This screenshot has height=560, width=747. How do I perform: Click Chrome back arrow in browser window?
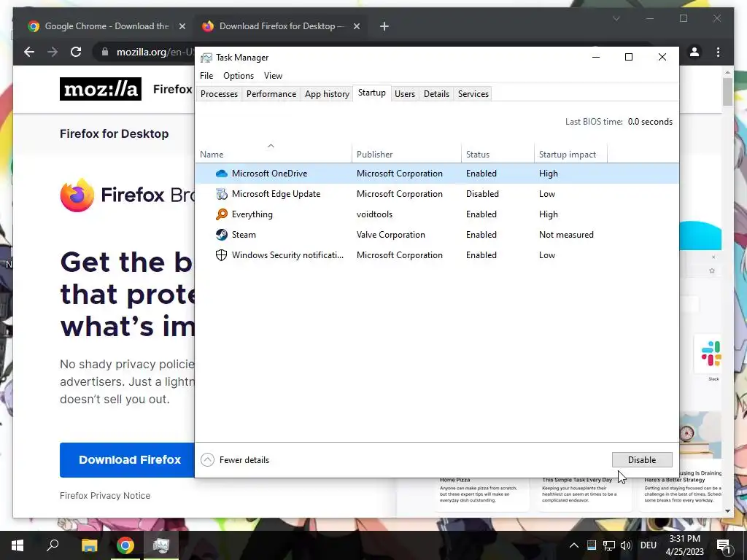pyautogui.click(x=29, y=52)
